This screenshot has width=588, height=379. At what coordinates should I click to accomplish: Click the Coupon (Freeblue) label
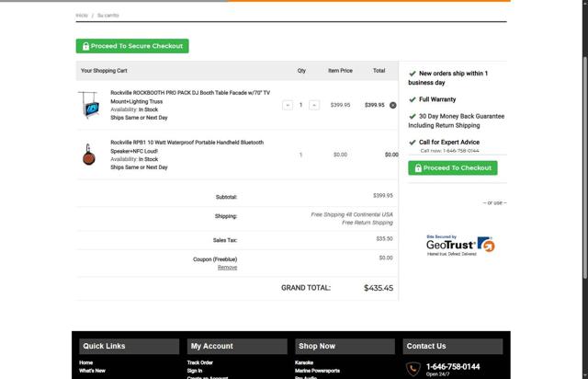click(x=215, y=259)
